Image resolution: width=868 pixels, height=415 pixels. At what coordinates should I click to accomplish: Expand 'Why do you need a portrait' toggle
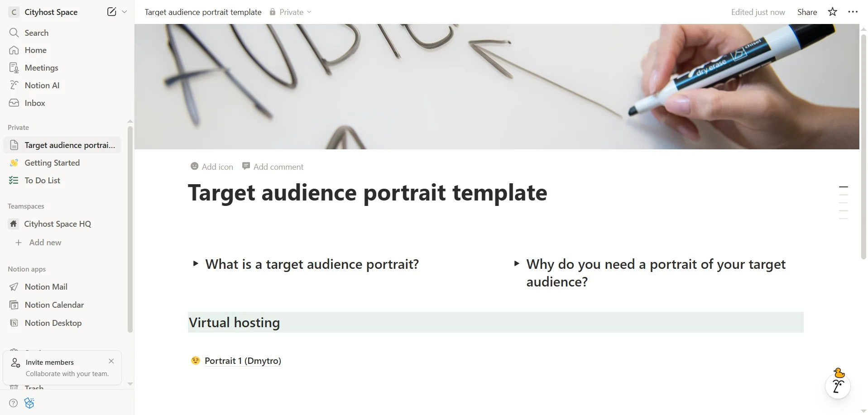tap(517, 263)
